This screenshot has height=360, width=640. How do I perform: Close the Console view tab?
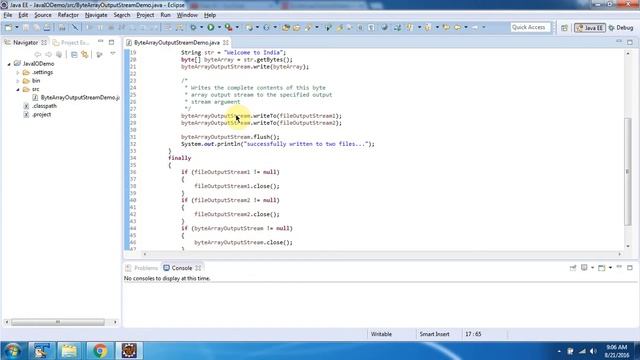pyautogui.click(x=198, y=268)
